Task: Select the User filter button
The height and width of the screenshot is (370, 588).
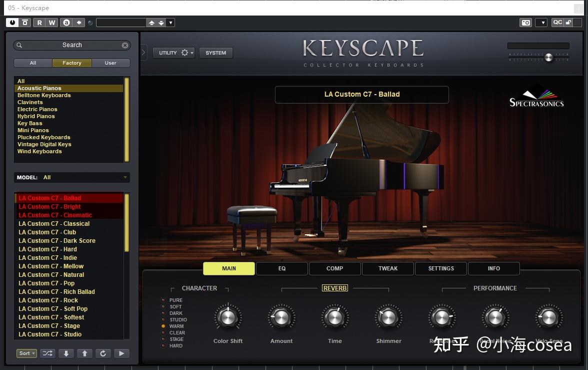Action: tap(110, 63)
